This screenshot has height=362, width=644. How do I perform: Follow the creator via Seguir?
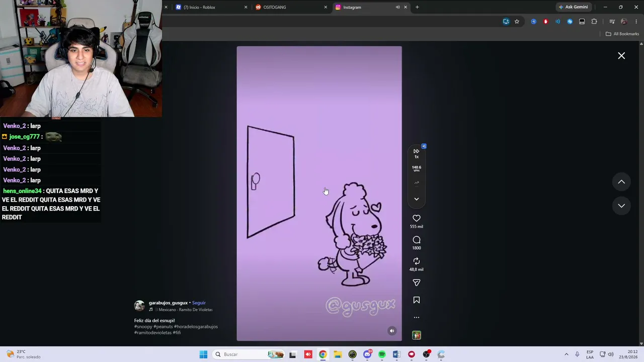pyautogui.click(x=199, y=303)
